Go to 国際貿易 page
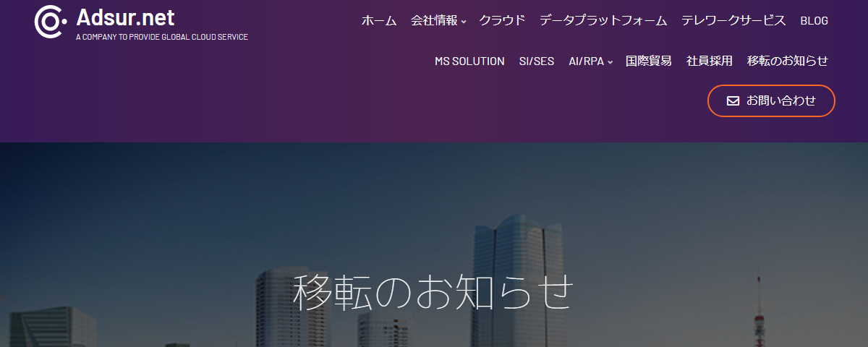This screenshot has height=347, width=868. coord(649,61)
